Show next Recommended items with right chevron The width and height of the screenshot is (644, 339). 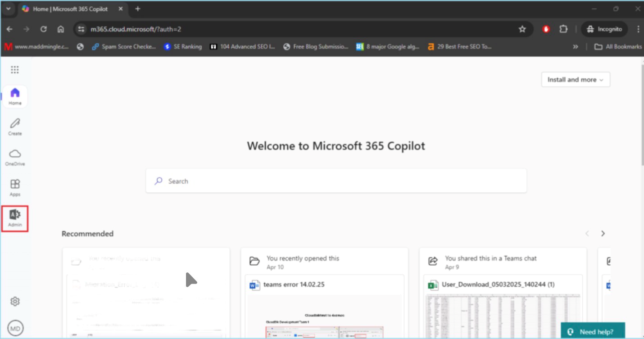point(603,233)
